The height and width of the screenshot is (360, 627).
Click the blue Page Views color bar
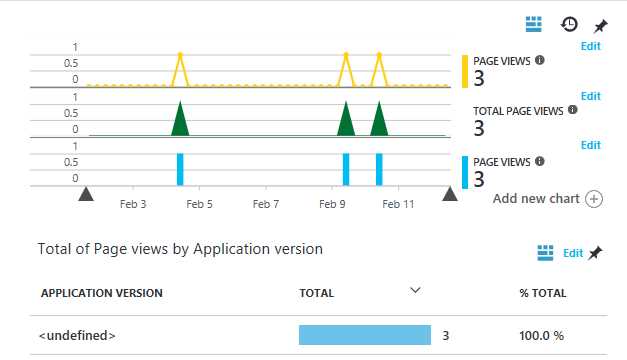click(465, 172)
